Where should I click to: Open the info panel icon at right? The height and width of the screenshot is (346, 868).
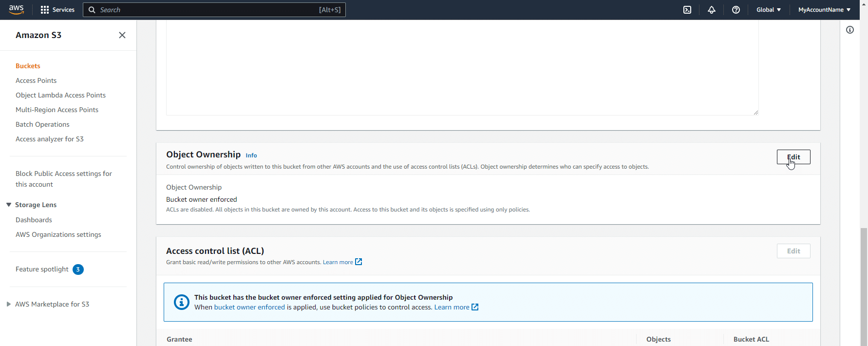[x=849, y=30]
